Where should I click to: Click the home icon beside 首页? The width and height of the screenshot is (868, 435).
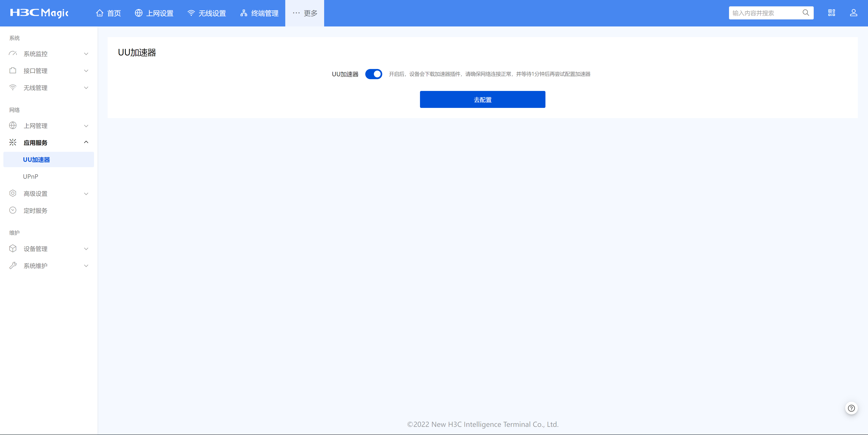click(99, 13)
